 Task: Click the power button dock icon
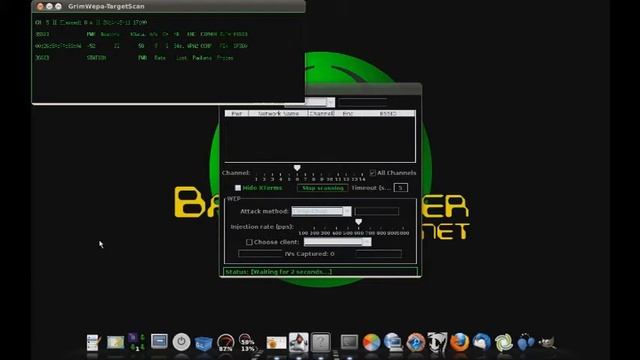181,342
